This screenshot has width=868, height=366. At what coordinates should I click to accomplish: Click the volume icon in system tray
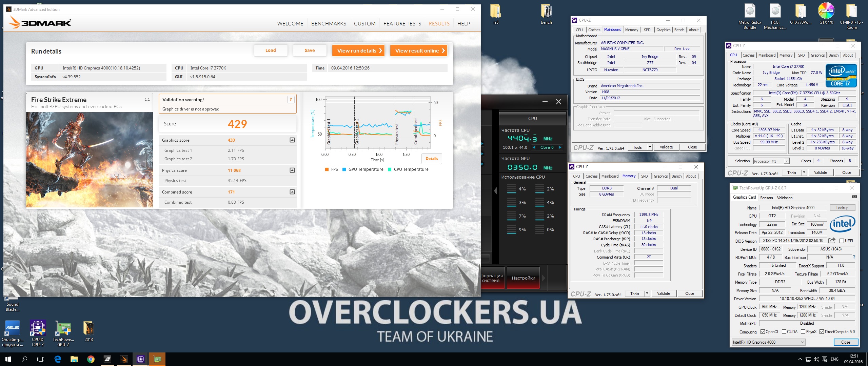[x=816, y=359]
